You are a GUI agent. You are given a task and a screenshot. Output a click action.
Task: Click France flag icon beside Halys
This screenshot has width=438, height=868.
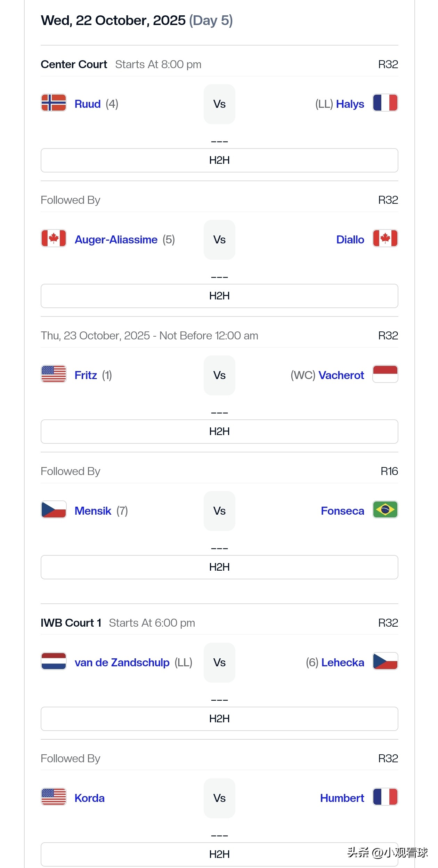pos(385,103)
